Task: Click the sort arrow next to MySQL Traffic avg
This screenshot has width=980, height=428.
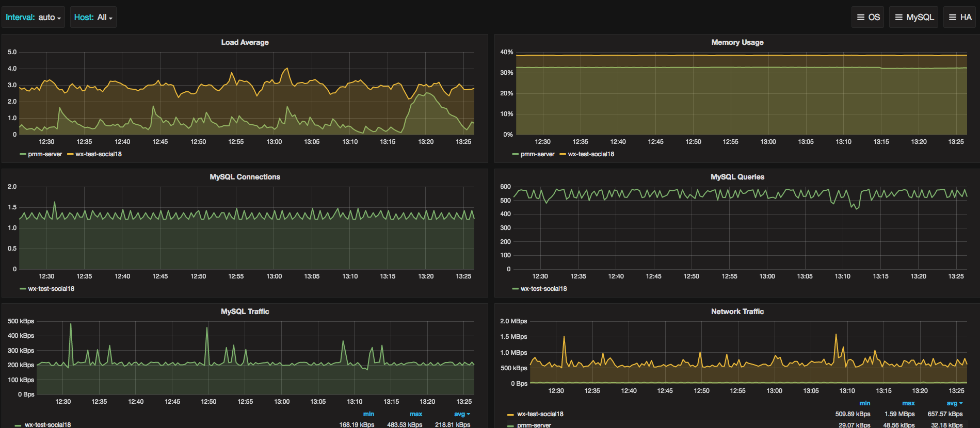Action: pyautogui.click(x=469, y=414)
